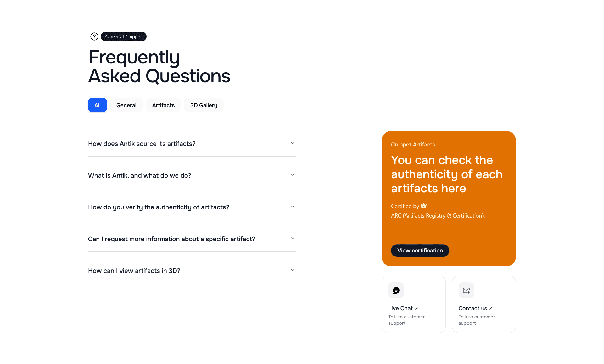Switch to the Artifacts tab
Viewport: 604px width, 364px height.
tap(163, 105)
